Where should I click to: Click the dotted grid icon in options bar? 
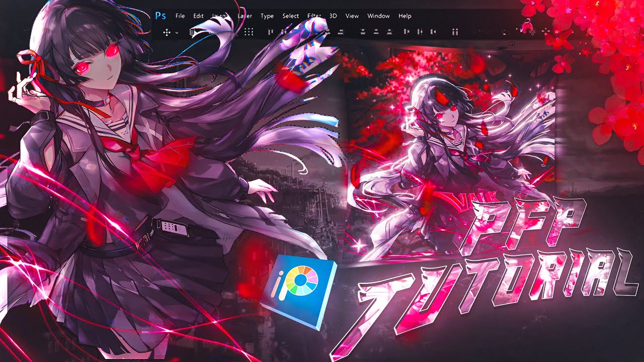249,32
